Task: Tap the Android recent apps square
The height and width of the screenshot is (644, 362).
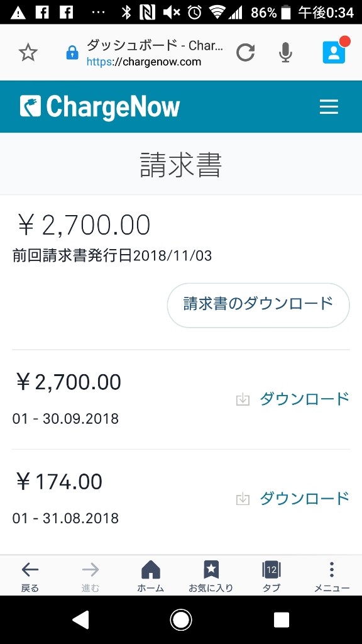Action: [282, 619]
